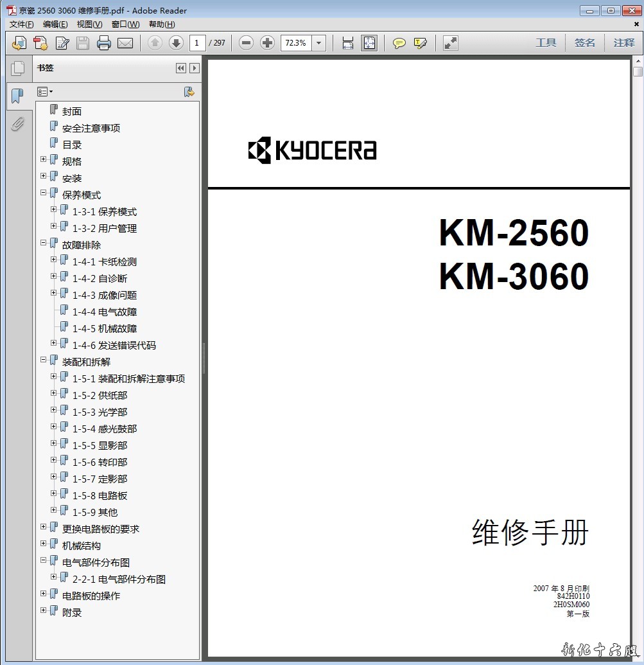Toggle the bookmarks panel button
The width and height of the screenshot is (644, 665).
(18, 96)
